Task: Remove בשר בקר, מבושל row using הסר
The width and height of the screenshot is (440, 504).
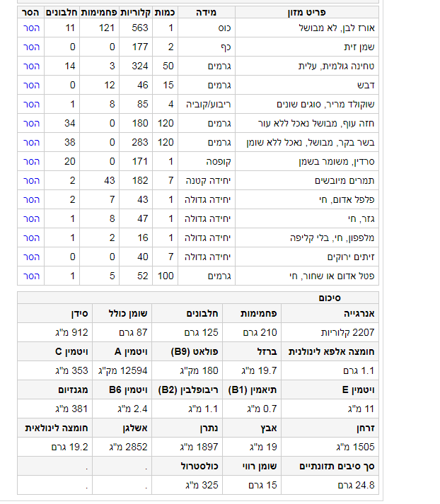Action: pyautogui.click(x=31, y=142)
